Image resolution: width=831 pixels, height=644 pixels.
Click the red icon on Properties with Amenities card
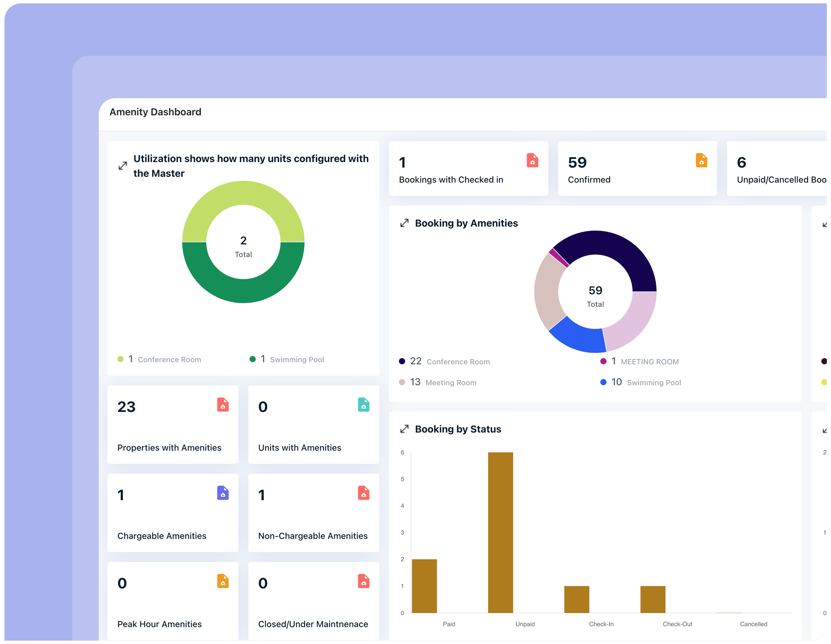click(222, 405)
